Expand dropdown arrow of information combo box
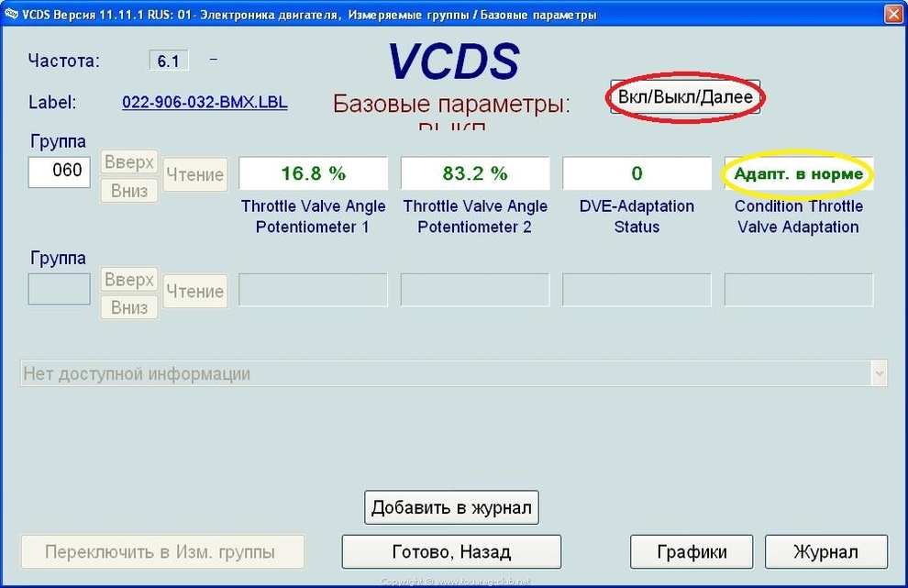Viewport: 908px width, 588px height. tap(879, 373)
